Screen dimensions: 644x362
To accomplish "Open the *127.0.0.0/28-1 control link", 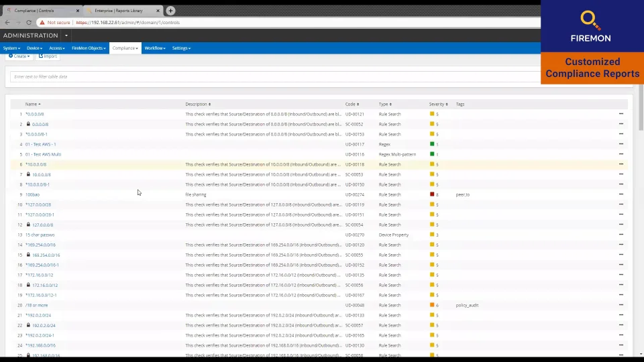I will pos(40,215).
